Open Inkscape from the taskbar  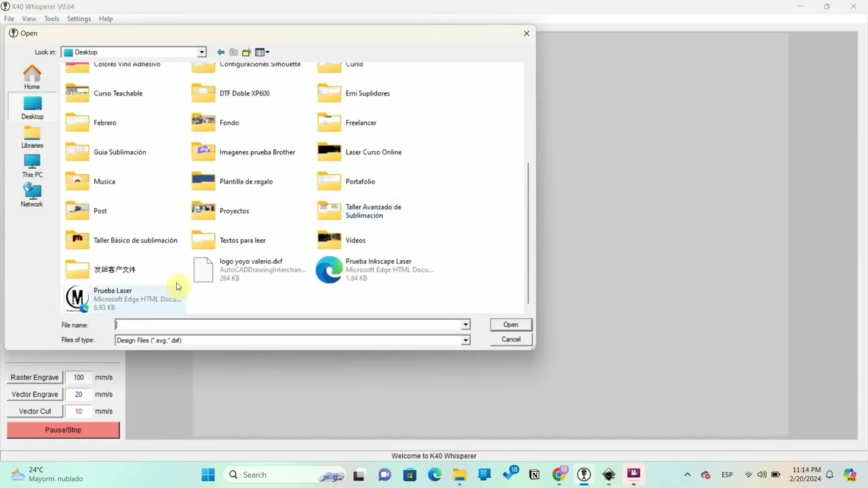coord(609,474)
